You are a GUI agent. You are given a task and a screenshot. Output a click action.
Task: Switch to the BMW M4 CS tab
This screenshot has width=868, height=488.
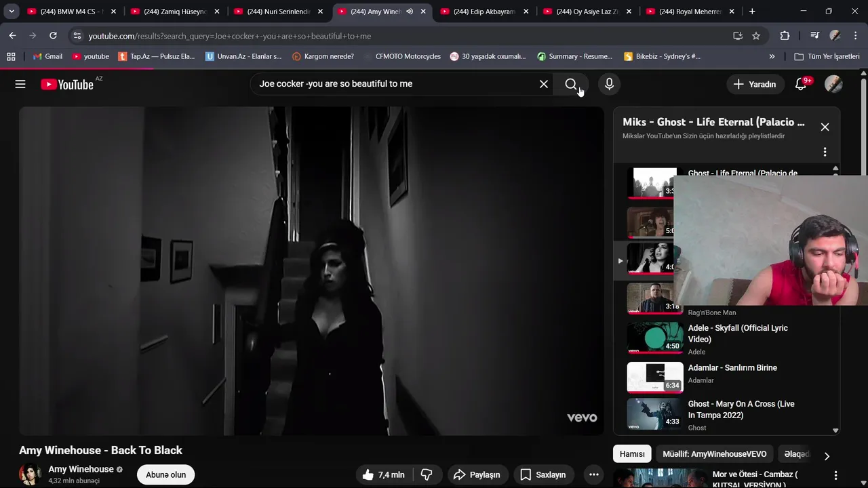click(71, 12)
